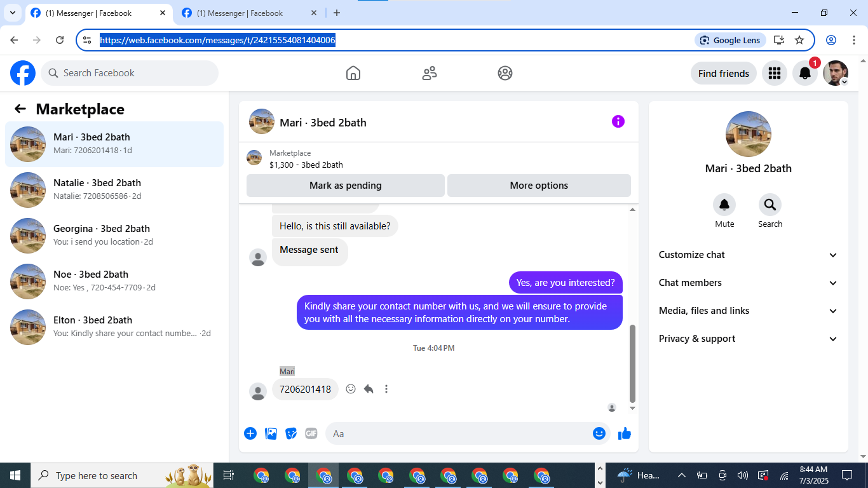Open a new browser tab
The height and width of the screenshot is (488, 868).
coord(337,13)
